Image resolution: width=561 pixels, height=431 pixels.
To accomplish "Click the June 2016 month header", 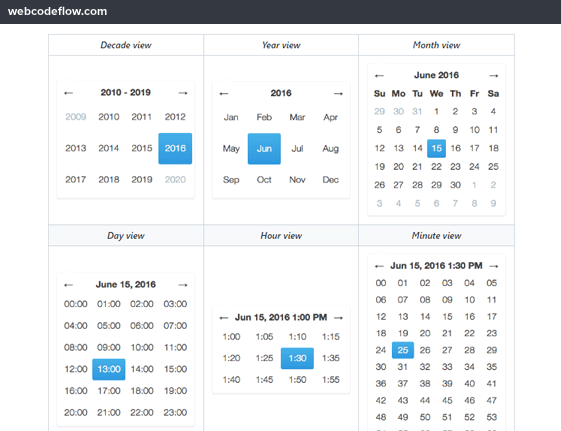I will coord(436,75).
